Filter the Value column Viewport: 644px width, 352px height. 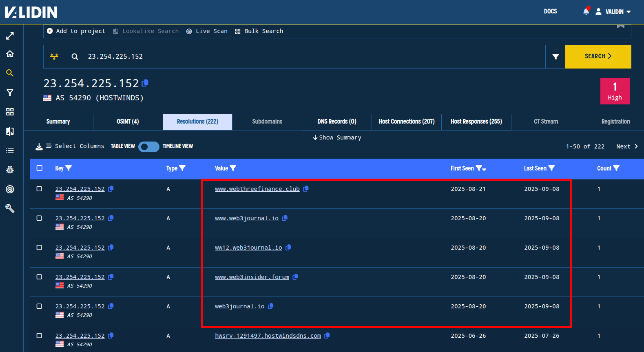pyautogui.click(x=233, y=168)
